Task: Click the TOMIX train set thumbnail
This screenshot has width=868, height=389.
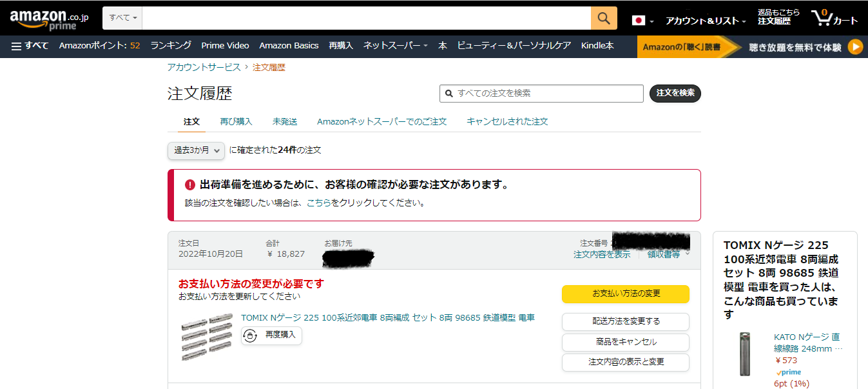Action: point(206,337)
